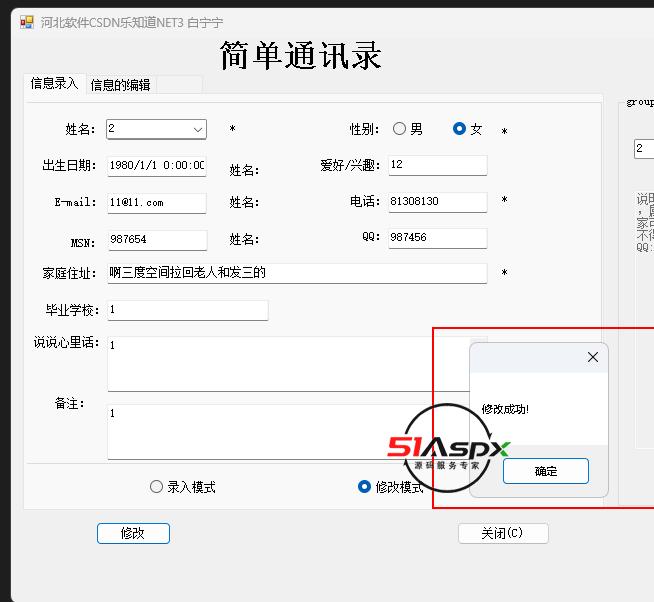The width and height of the screenshot is (654, 602).
Task: Click the app icon in the title bar
Action: 27,22
